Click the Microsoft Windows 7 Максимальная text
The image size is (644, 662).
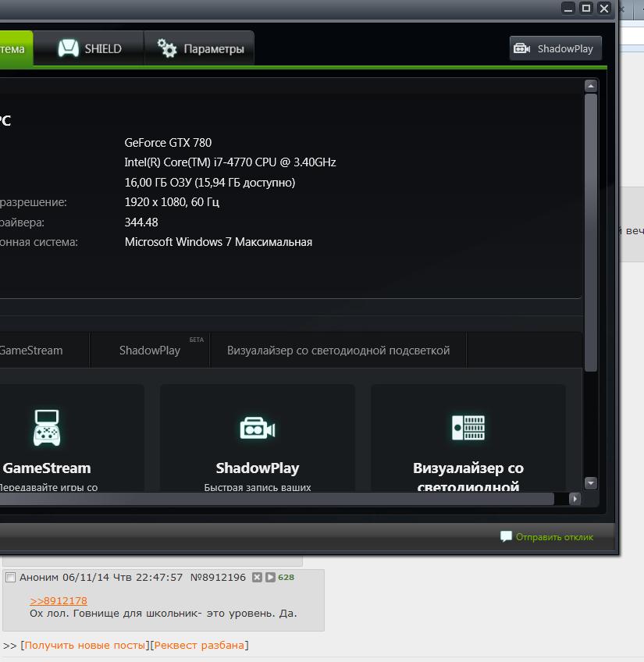(219, 242)
